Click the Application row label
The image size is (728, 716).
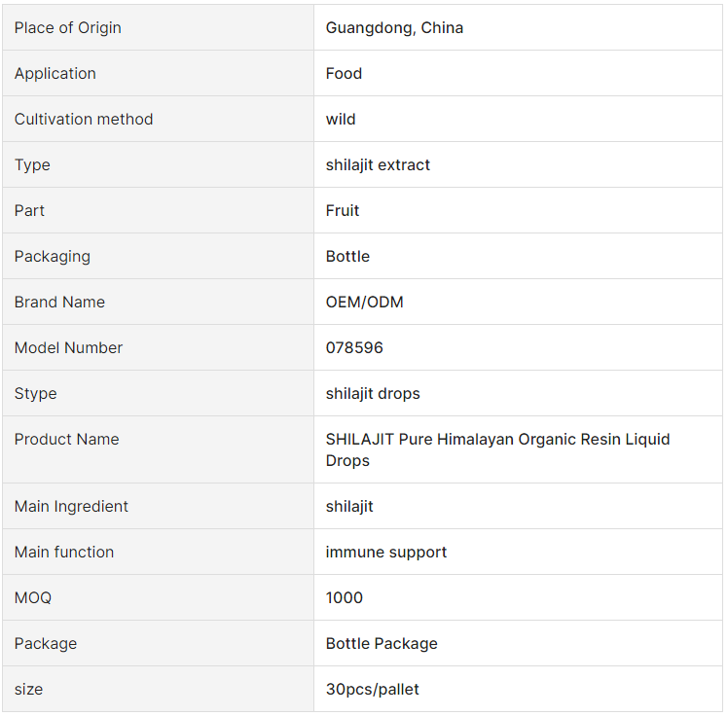(x=55, y=73)
